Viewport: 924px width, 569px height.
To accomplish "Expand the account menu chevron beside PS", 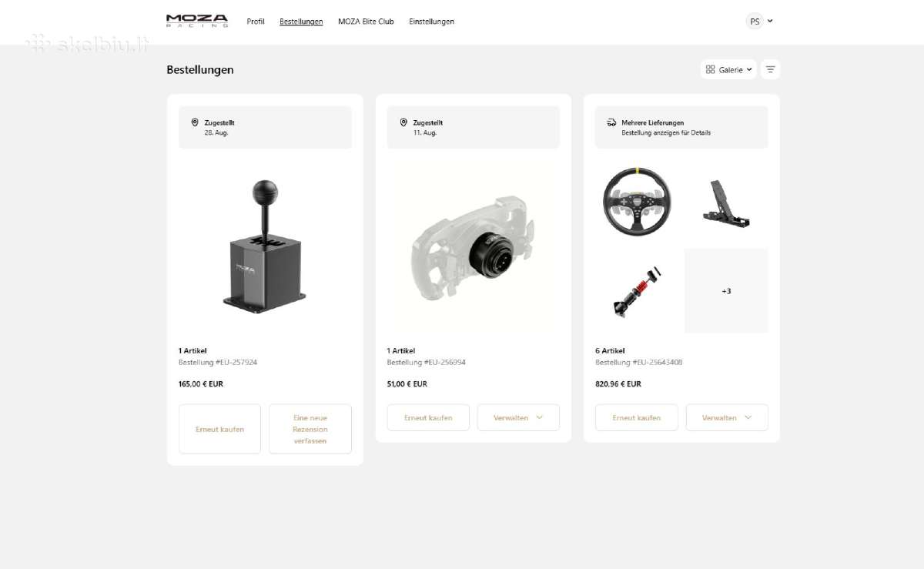I will point(770,22).
